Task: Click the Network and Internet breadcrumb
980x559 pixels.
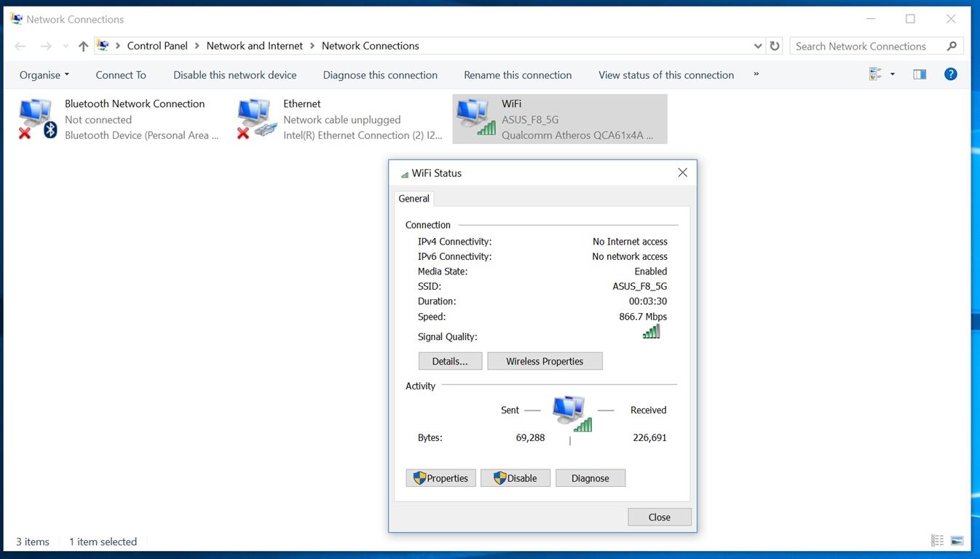Action: [254, 46]
